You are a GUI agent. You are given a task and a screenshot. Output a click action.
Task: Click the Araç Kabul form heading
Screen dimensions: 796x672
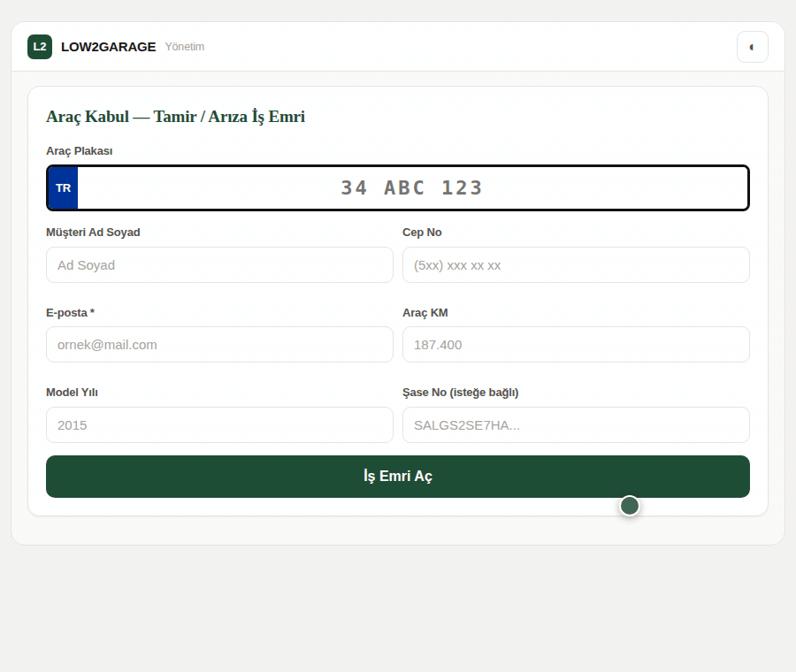[176, 117]
